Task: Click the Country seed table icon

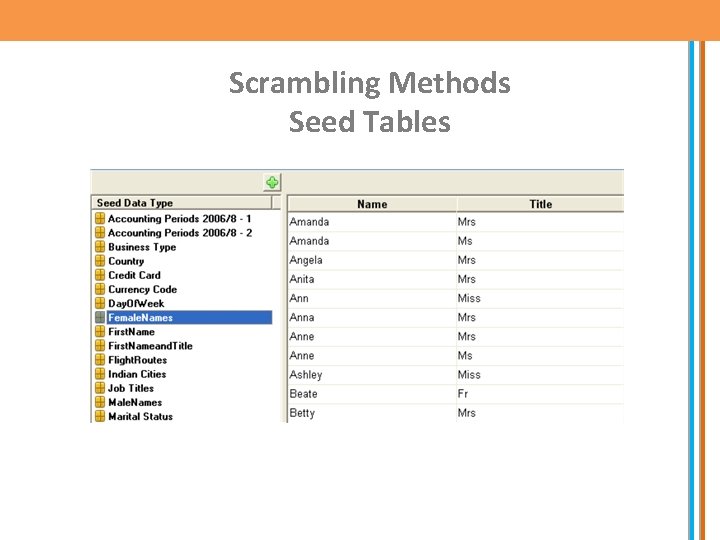Action: pos(100,261)
